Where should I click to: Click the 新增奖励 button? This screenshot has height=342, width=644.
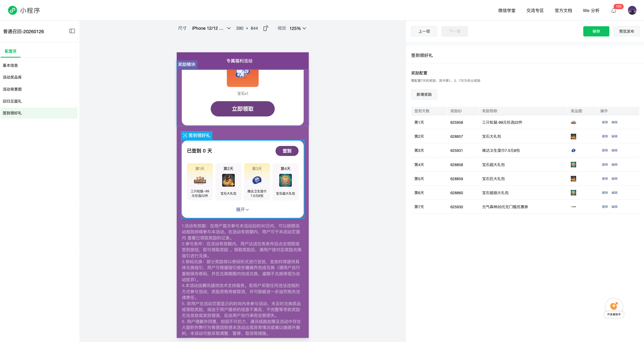[x=424, y=94]
